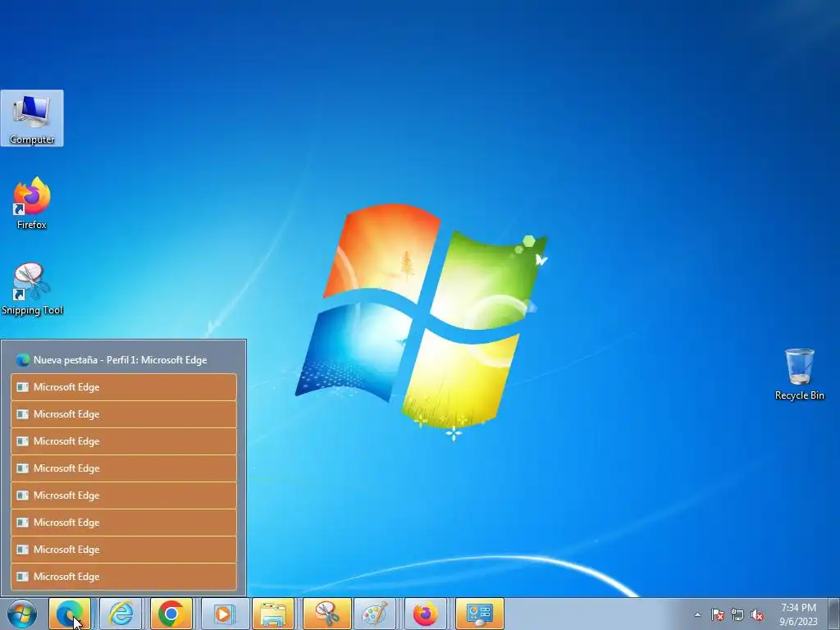Select the Recycle Bin on the desktop
Image resolution: width=840 pixels, height=630 pixels.
[x=799, y=374]
